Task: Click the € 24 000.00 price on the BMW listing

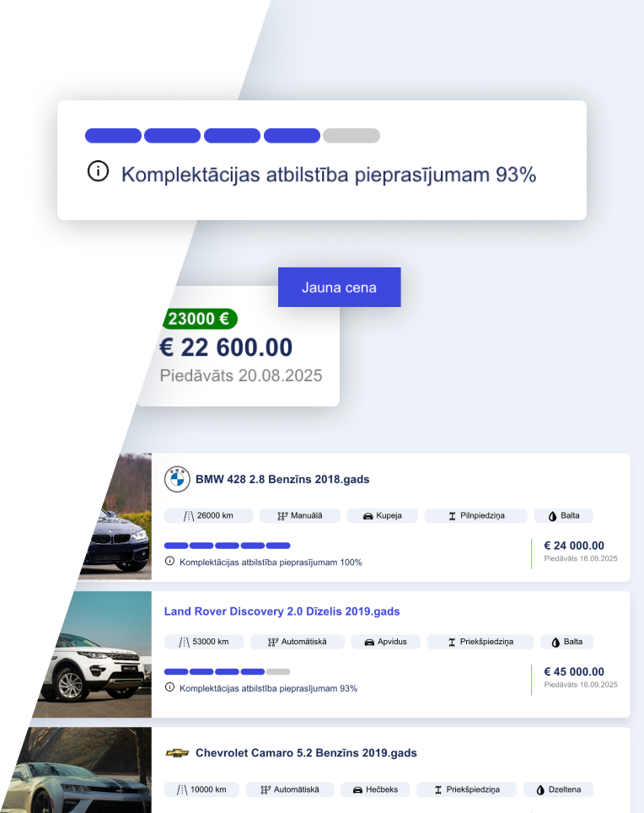Action: click(574, 546)
